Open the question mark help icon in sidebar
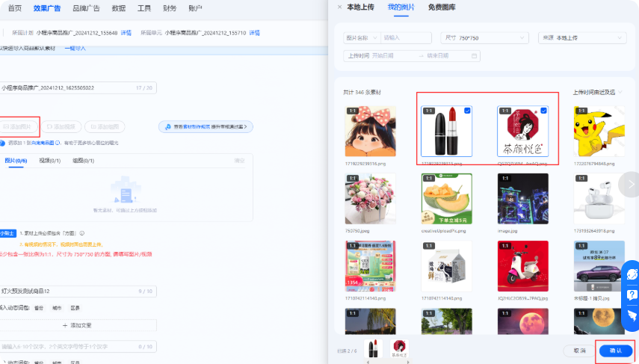 (632, 294)
